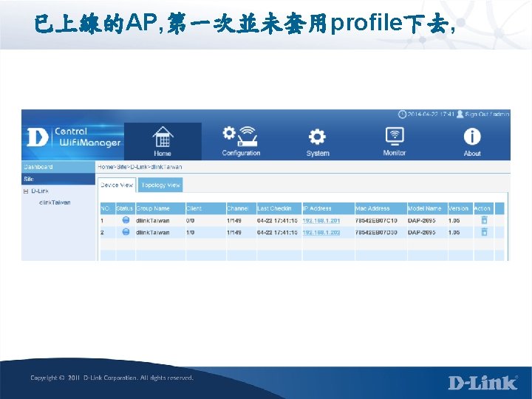The width and height of the screenshot is (532, 399).
Task: Sort by the Status column header
Action: [x=124, y=208]
